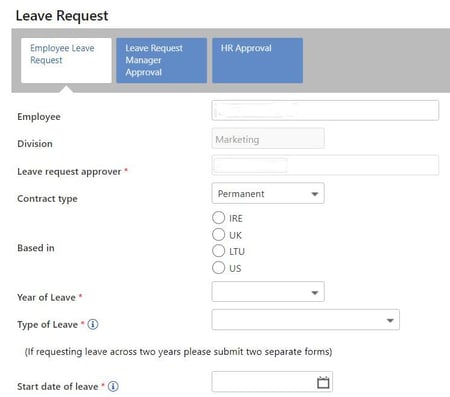Viewport: 450px width, 397px height.
Task: Click the Employee name input field
Action: pos(325,110)
